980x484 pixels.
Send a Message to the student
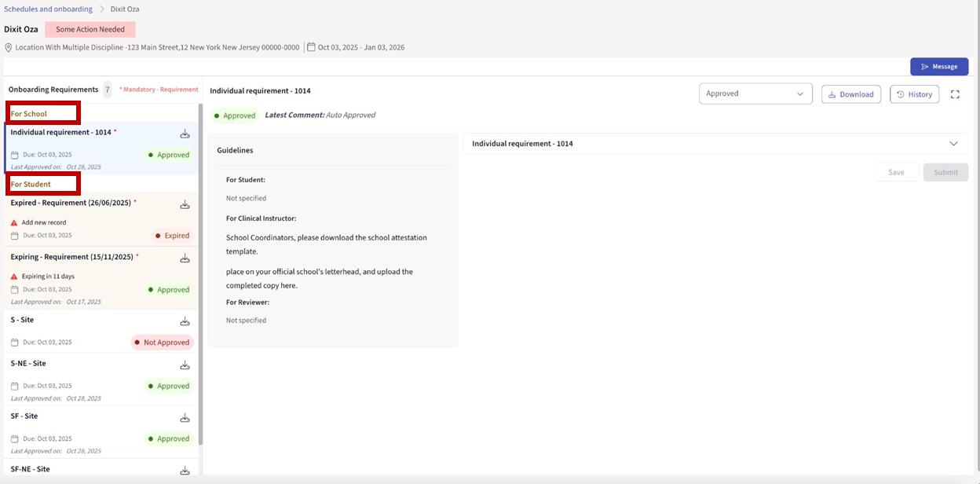click(x=938, y=67)
